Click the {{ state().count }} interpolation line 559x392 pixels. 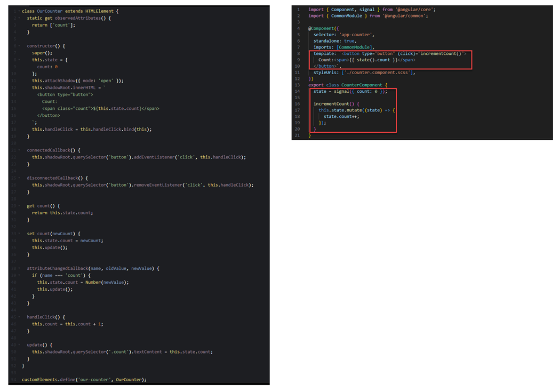point(367,60)
